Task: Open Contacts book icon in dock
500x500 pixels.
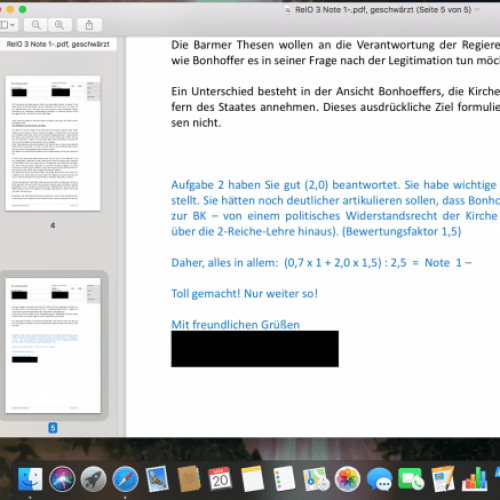Action: click(x=189, y=479)
